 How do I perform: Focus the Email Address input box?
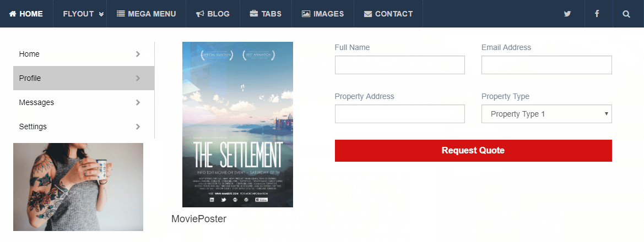546,65
